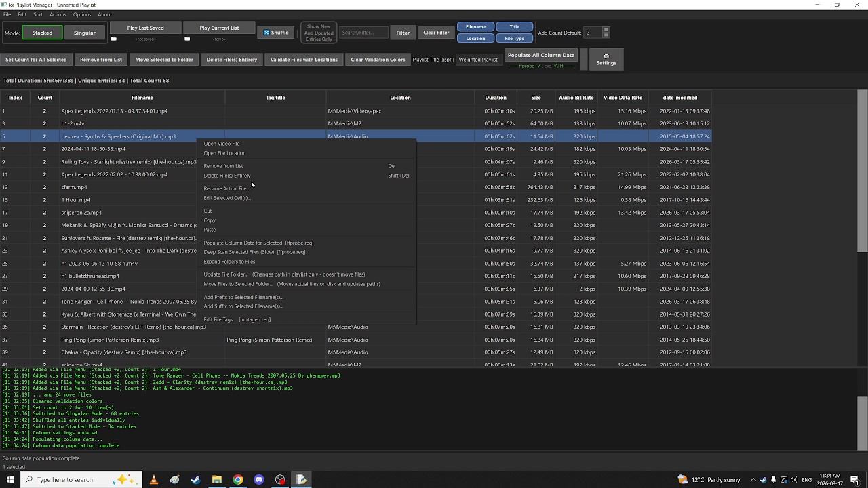Open folder icon under Play Last Saved
868x488 pixels.
coord(114,39)
